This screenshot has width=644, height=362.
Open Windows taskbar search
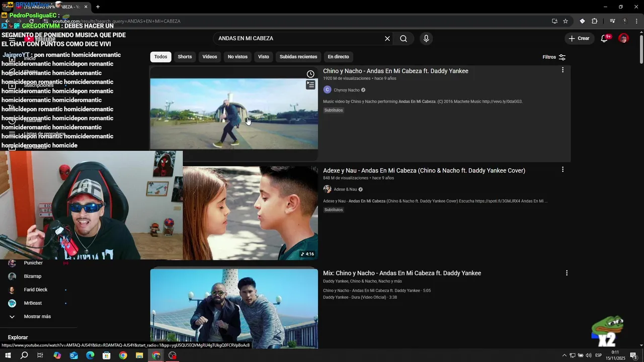click(x=24, y=355)
